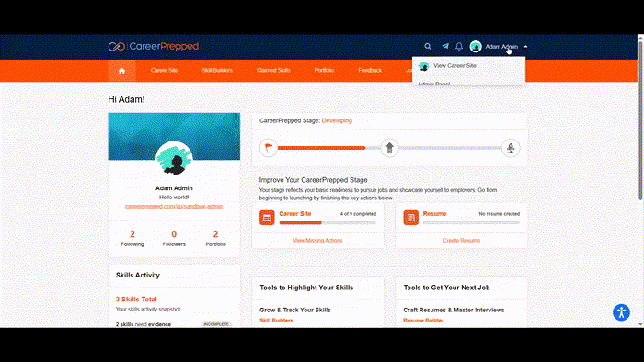Click the scrollbar down arrow
The image size is (644, 362).
(640, 324)
